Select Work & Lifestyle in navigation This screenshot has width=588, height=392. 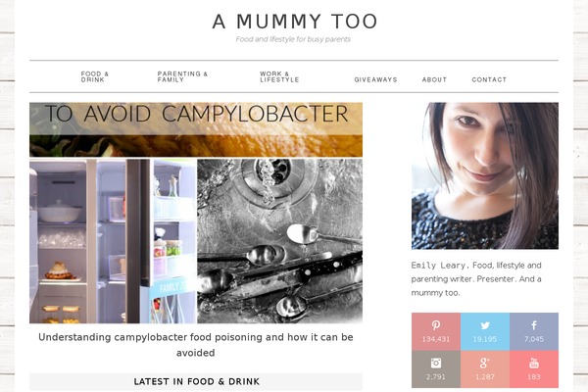[x=279, y=76]
